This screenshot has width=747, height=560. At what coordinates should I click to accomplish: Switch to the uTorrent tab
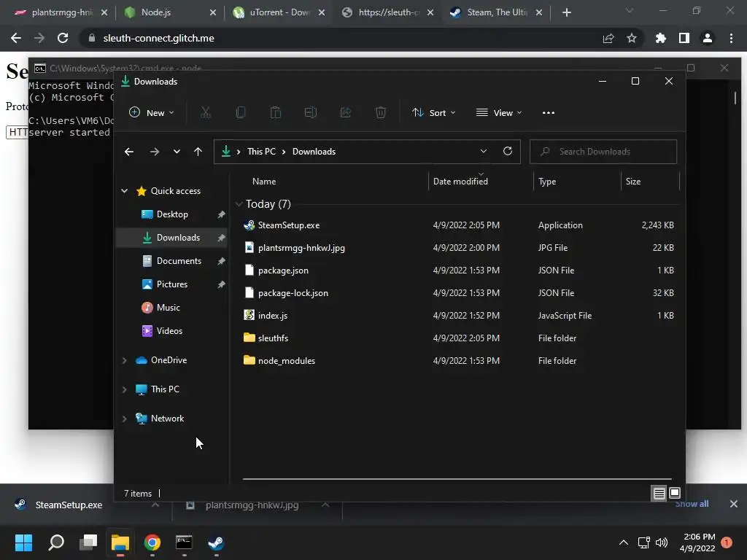point(279,12)
